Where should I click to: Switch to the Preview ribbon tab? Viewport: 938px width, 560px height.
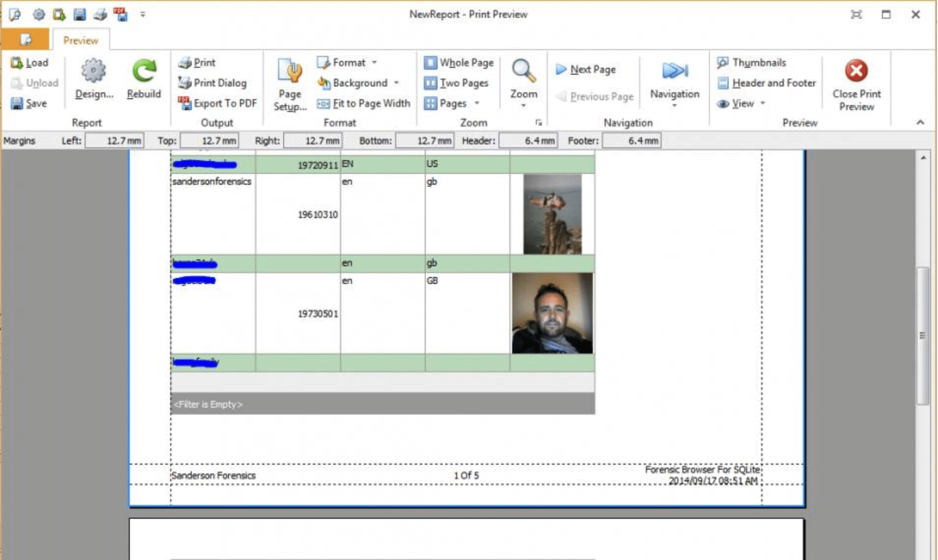click(x=80, y=40)
